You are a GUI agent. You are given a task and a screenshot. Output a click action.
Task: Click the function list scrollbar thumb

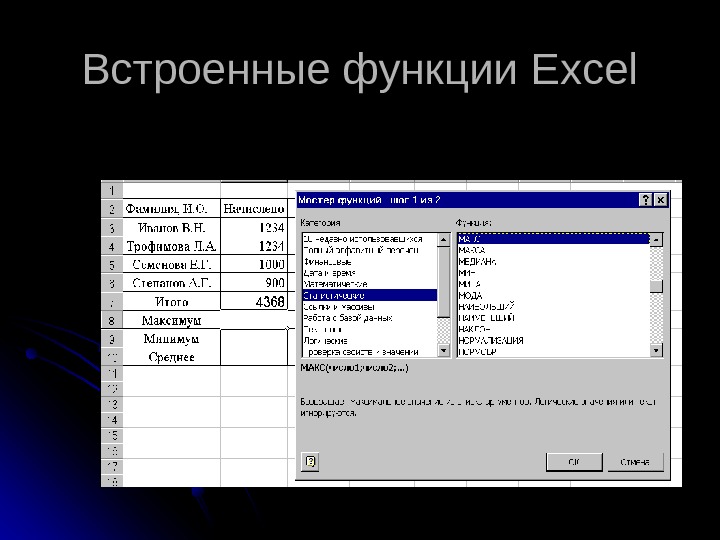coord(656,286)
